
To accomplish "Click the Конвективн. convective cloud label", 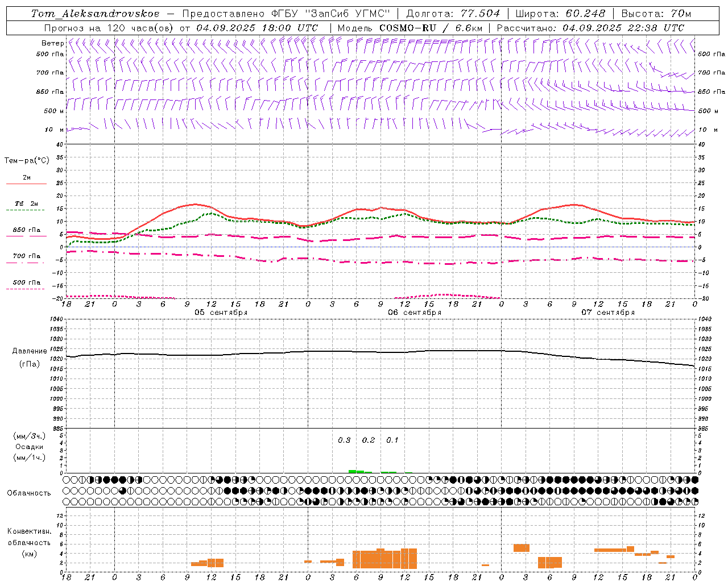I will [x=30, y=531].
